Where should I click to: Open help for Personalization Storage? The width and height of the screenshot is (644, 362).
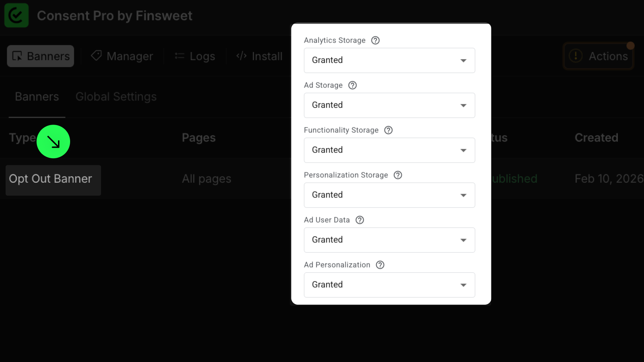point(397,175)
